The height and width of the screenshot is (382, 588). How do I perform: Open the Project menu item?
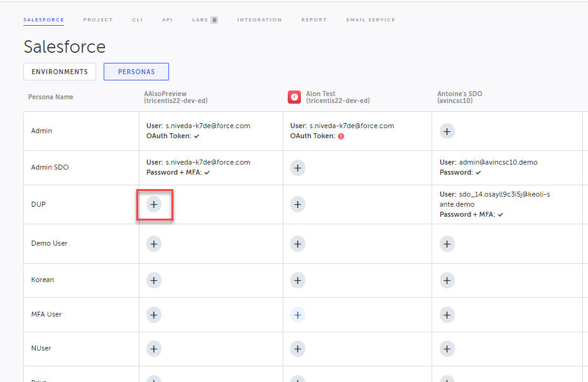(x=98, y=20)
